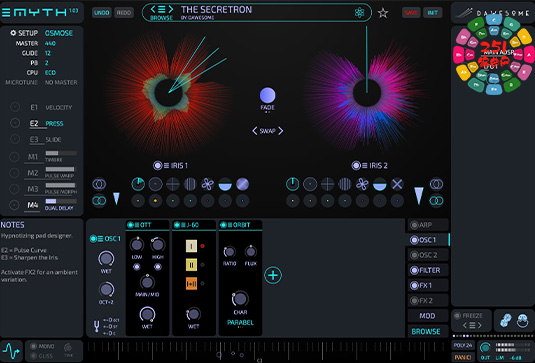The image size is (535, 363).
Task: Toggle IRIS 1 power button
Action: (x=157, y=166)
